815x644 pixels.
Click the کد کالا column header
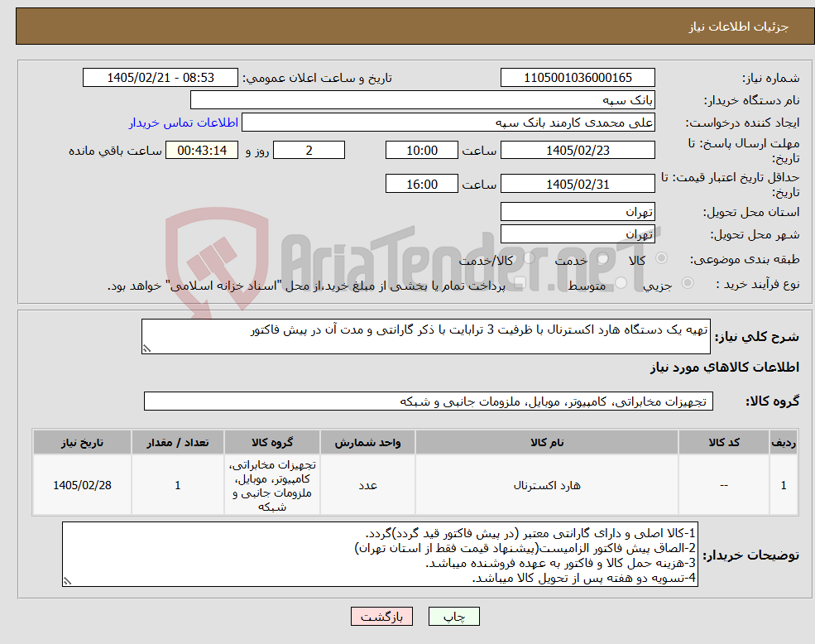(723, 443)
